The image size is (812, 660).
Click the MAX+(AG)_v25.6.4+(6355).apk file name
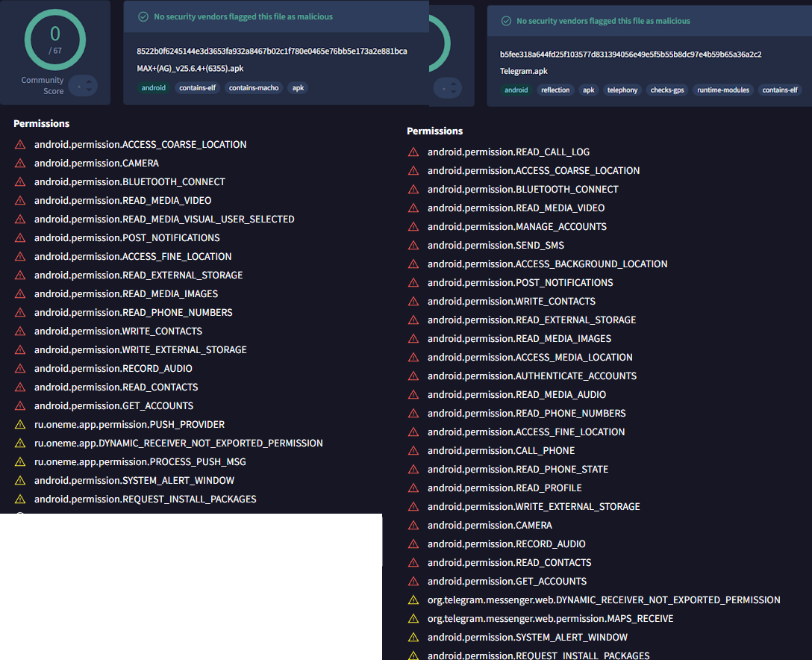coord(190,68)
